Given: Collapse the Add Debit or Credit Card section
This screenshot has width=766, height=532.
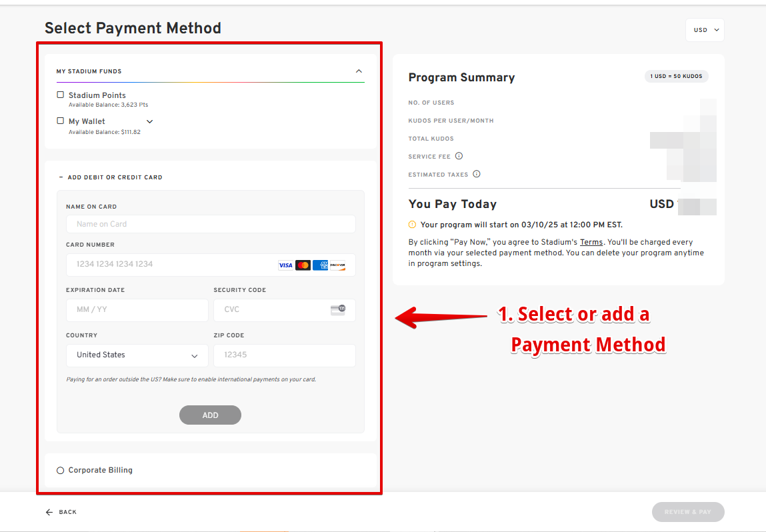Looking at the screenshot, I should [x=61, y=177].
